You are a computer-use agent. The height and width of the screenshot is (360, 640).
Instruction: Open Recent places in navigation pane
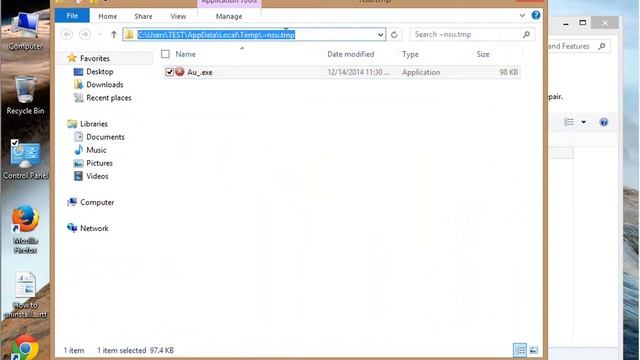pos(109,98)
